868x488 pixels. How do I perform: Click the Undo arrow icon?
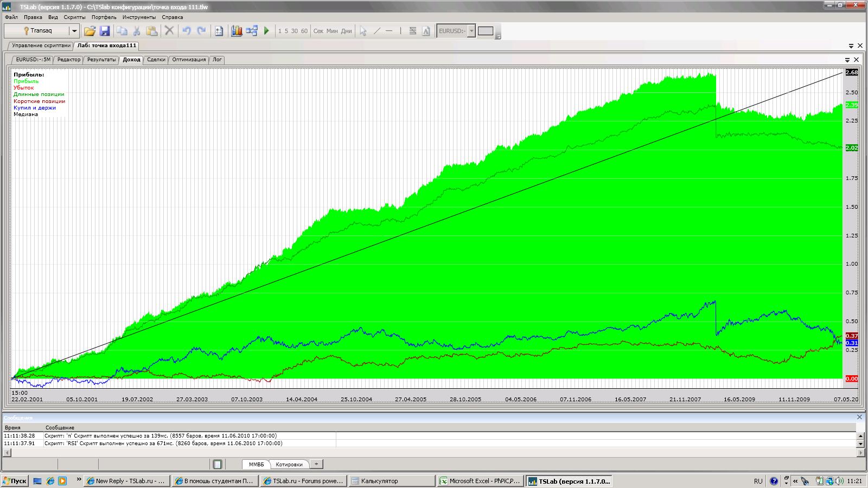pos(187,31)
